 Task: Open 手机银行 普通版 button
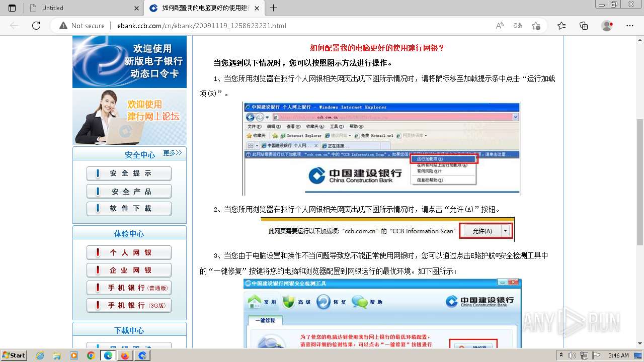click(x=129, y=288)
